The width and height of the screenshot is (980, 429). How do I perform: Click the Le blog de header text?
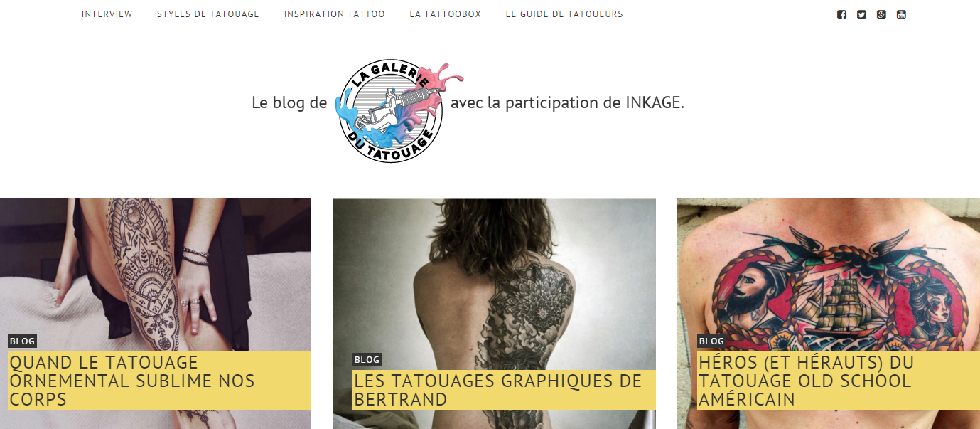[x=289, y=102]
